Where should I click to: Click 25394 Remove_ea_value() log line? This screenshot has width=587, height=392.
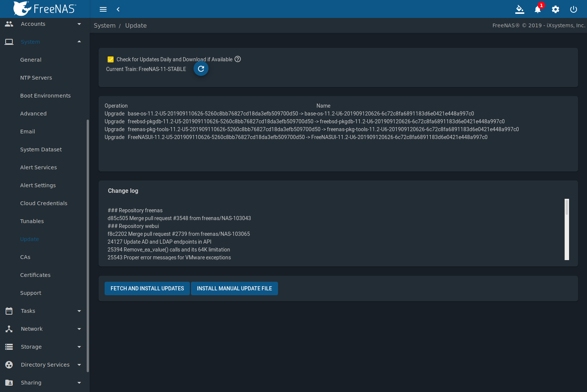pos(169,250)
